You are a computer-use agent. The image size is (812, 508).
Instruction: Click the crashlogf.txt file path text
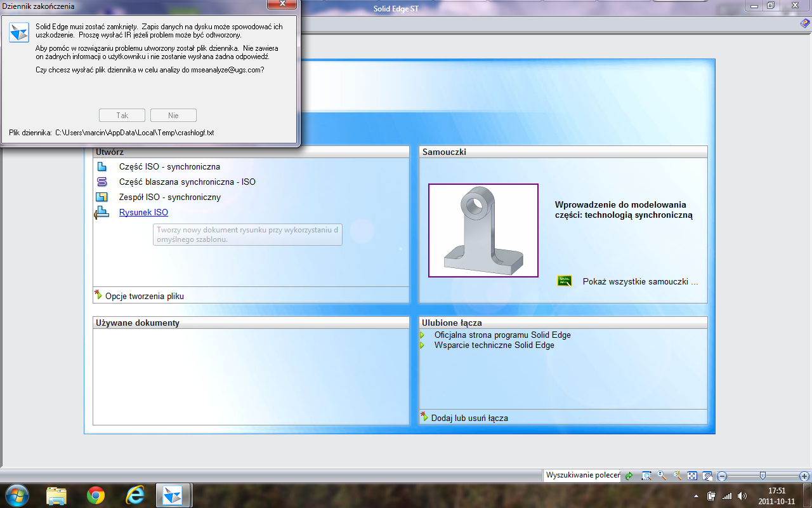point(134,133)
